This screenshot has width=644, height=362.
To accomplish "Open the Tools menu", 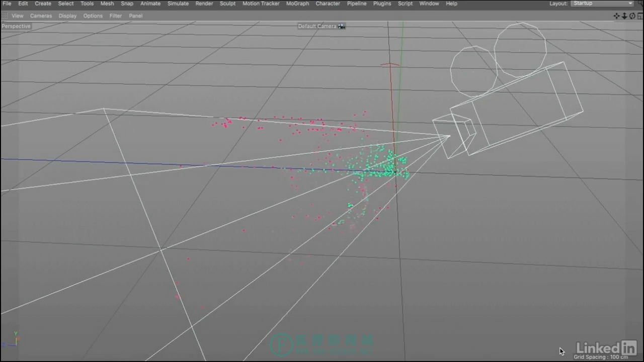I will 87,4.
